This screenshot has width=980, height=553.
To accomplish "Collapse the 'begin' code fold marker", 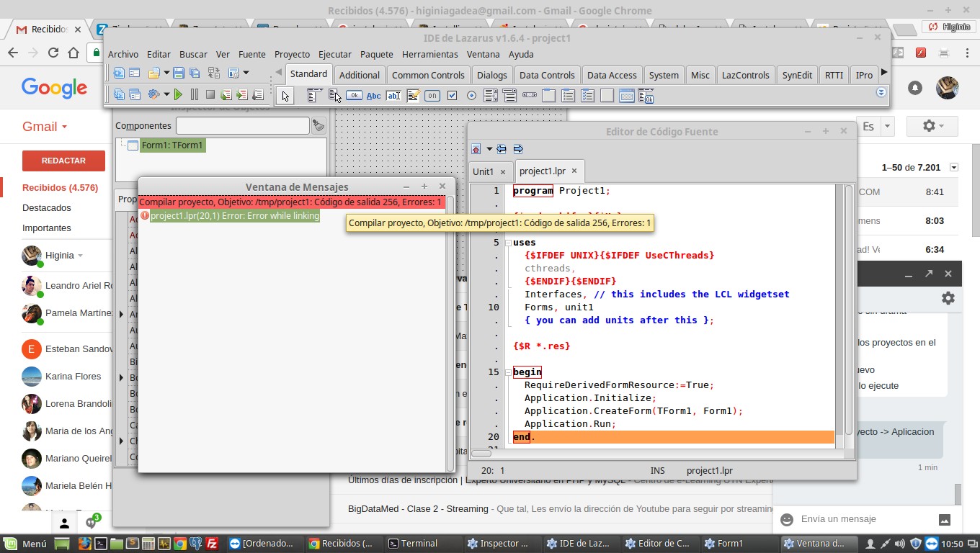I will coord(508,372).
